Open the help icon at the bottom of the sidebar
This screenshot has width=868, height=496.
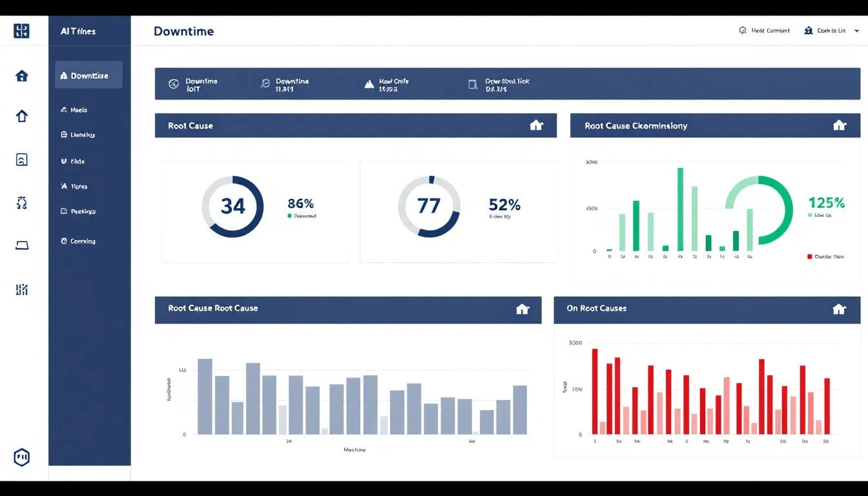click(x=22, y=457)
